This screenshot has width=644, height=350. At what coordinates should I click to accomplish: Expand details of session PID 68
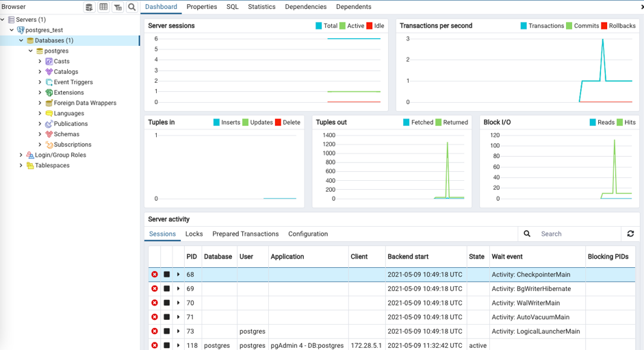(x=178, y=275)
